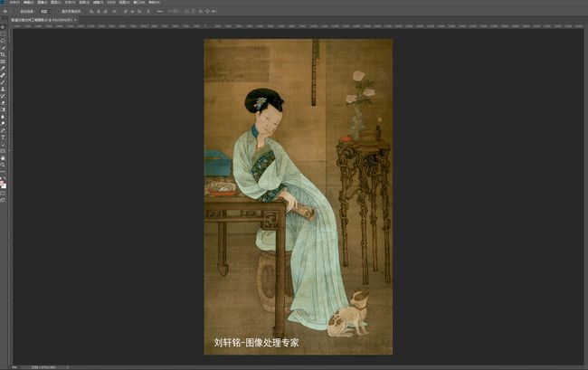Viewport: 588px width, 370px height.
Task: Select the Type tool
Action: click(x=3, y=138)
